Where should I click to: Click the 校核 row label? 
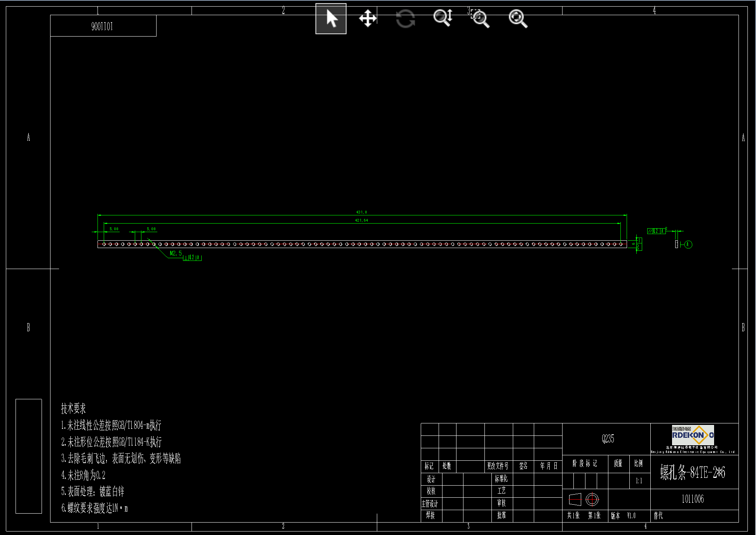431,491
